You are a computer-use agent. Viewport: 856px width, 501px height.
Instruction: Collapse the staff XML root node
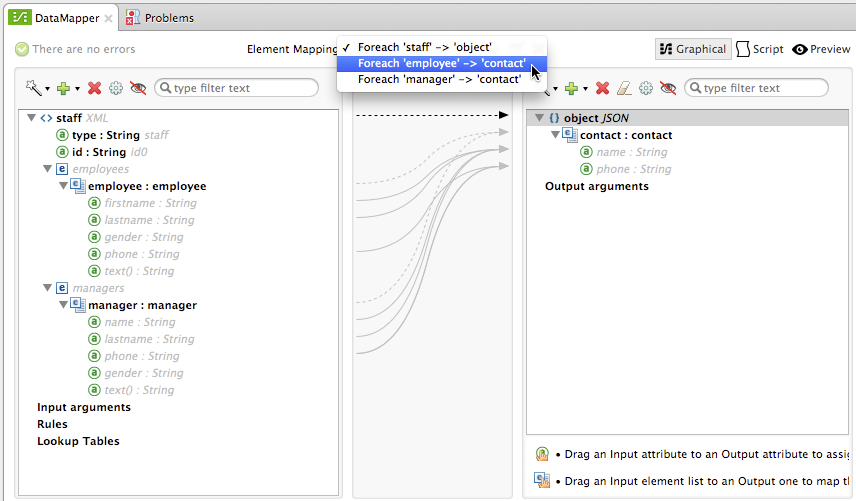(32, 118)
